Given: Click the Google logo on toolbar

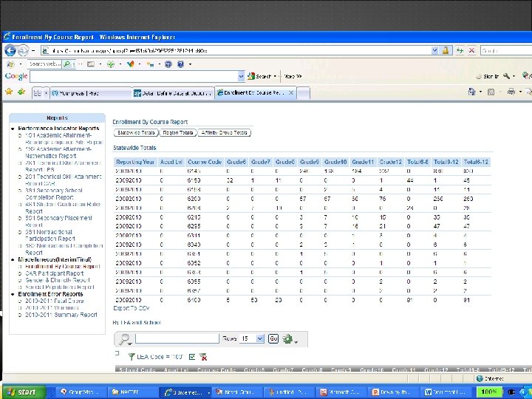Looking at the screenshot, I should tap(16, 76).
